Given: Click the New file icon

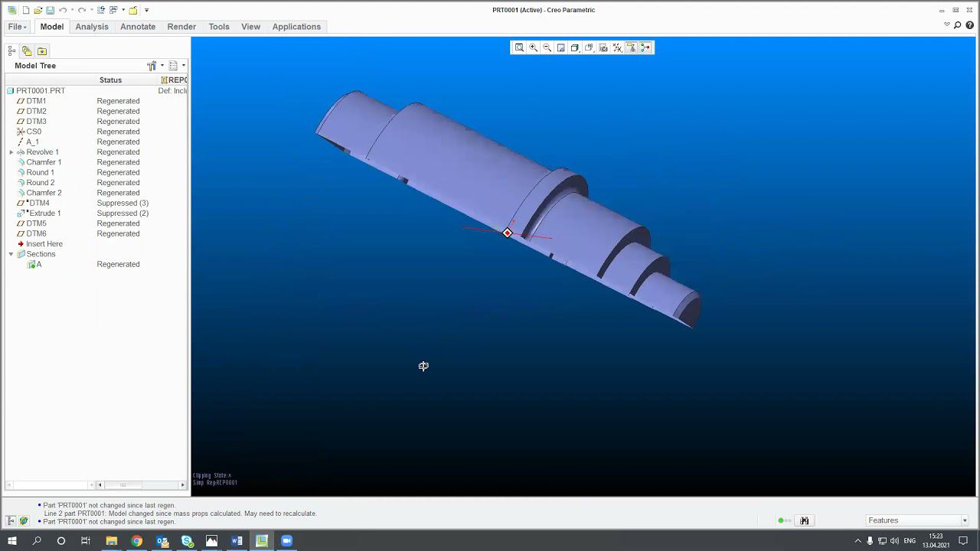Looking at the screenshot, I should click(x=26, y=10).
